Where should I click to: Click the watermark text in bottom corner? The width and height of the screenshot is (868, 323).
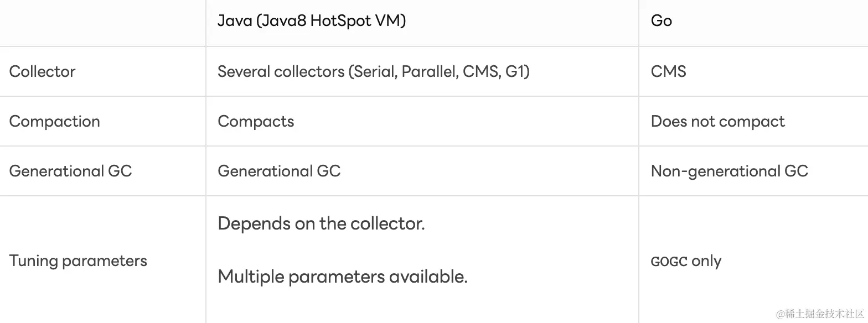(819, 314)
